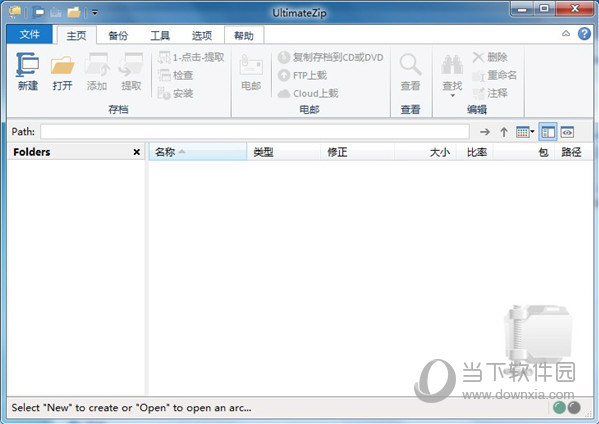Click the go arrow next to Path
Image resolution: width=599 pixels, height=424 pixels.
pyautogui.click(x=485, y=132)
